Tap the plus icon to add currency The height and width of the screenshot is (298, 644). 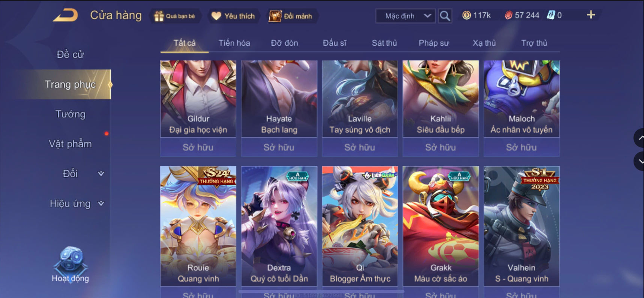click(591, 15)
